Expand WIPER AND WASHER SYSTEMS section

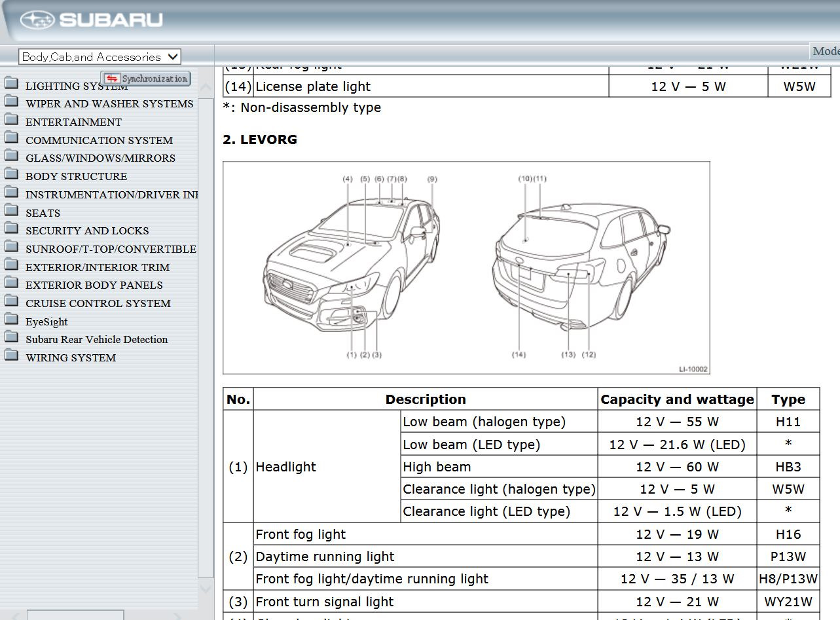[x=109, y=104]
